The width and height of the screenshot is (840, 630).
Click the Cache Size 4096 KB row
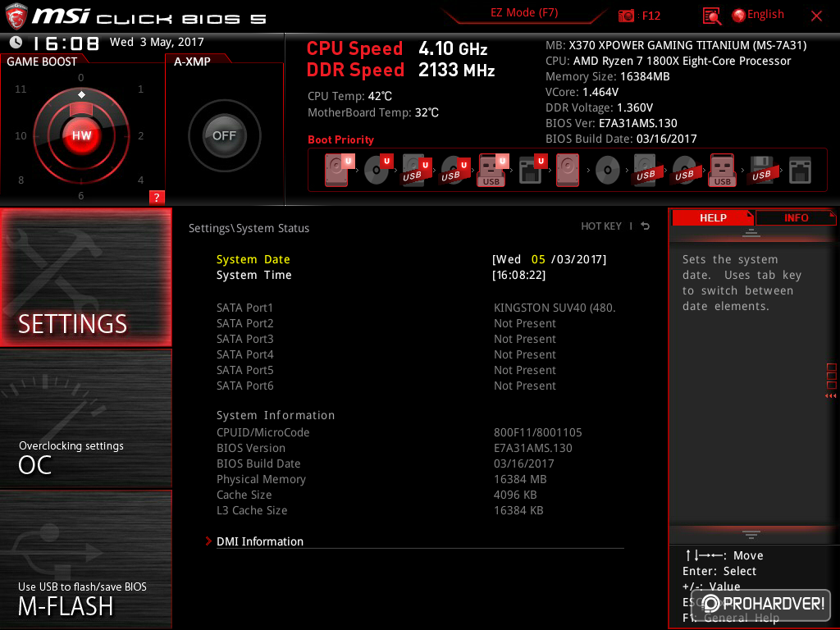coord(377,495)
